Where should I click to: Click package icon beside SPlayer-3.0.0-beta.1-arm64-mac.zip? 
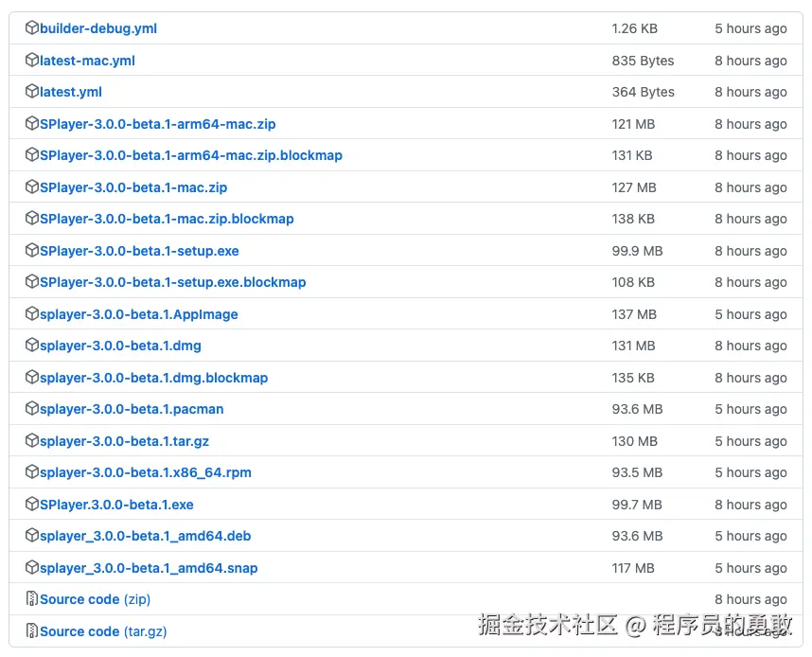click(32, 123)
